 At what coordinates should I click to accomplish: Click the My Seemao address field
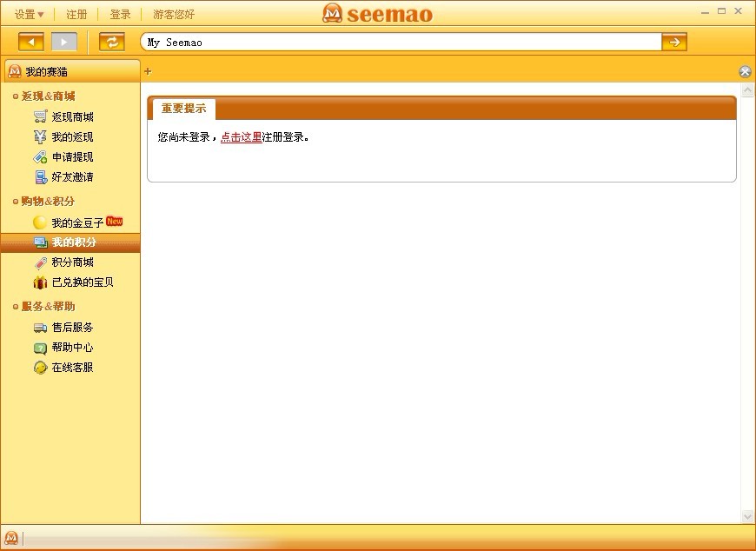[x=401, y=43]
